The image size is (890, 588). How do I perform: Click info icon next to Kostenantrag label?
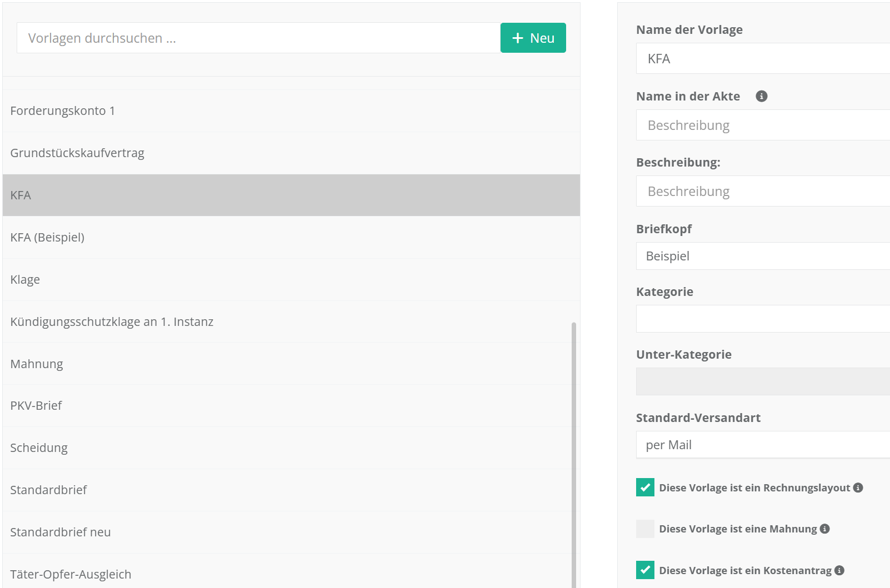click(x=839, y=570)
